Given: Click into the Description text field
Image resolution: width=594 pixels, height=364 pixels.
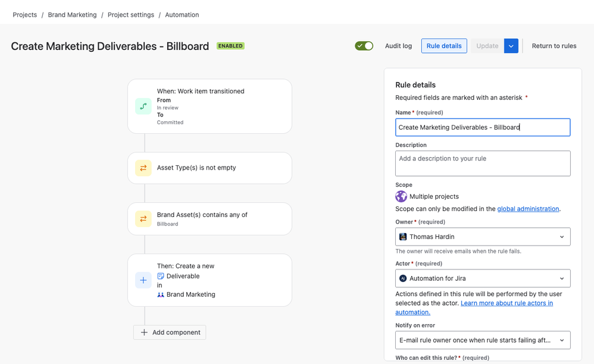Looking at the screenshot, I should point(483,164).
